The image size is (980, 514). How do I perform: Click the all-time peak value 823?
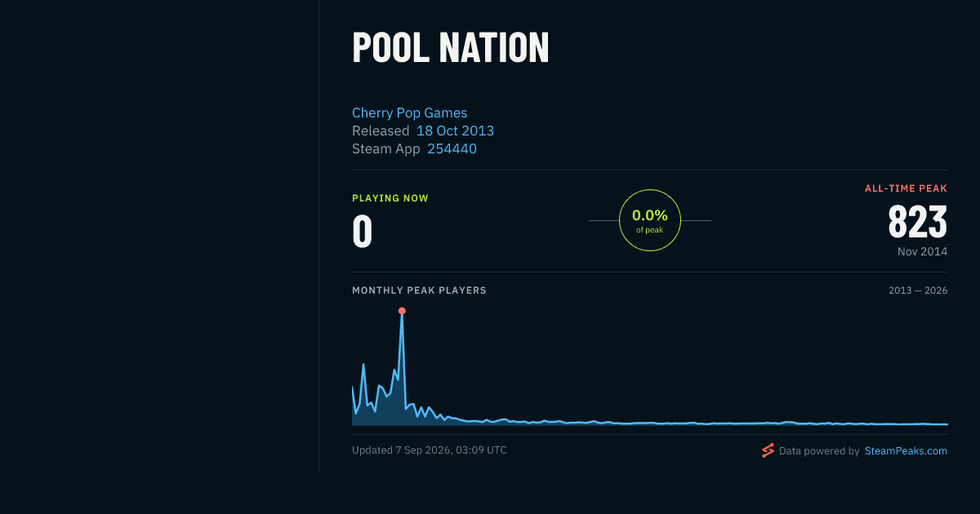(918, 221)
